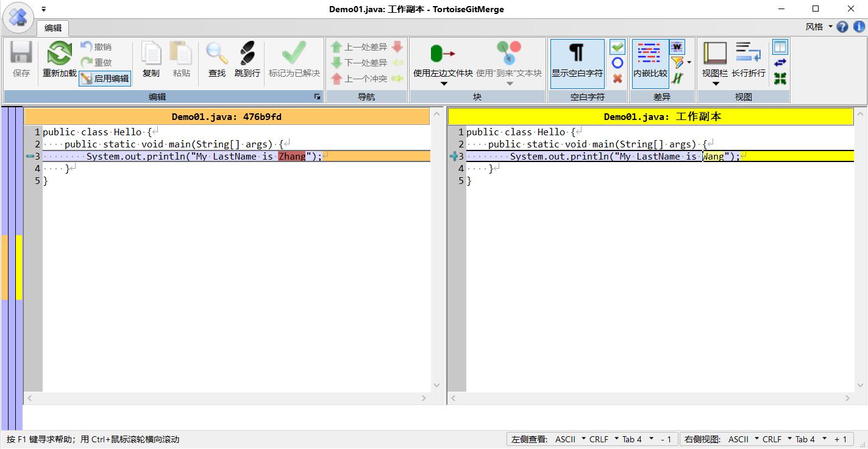The width and height of the screenshot is (868, 449).
Task: Toggle the W word-level diff option
Action: pyautogui.click(x=677, y=47)
